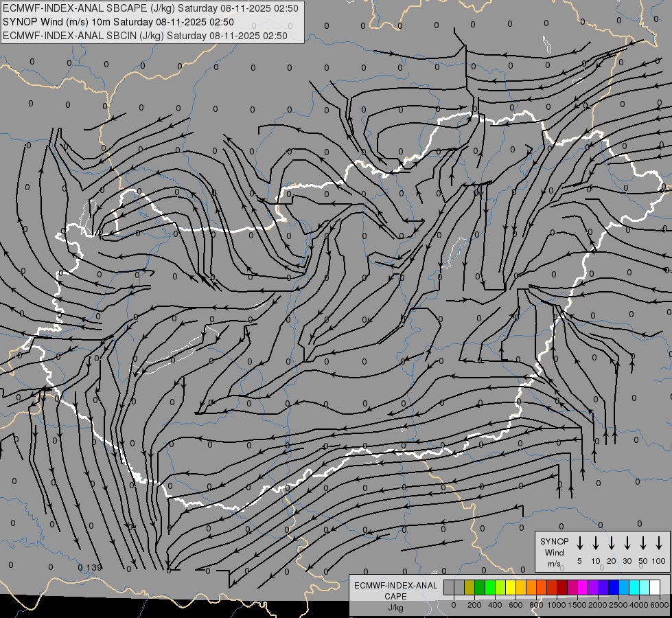Select the dark green CAPE color swatch
672x618 pixels.
click(x=480, y=587)
